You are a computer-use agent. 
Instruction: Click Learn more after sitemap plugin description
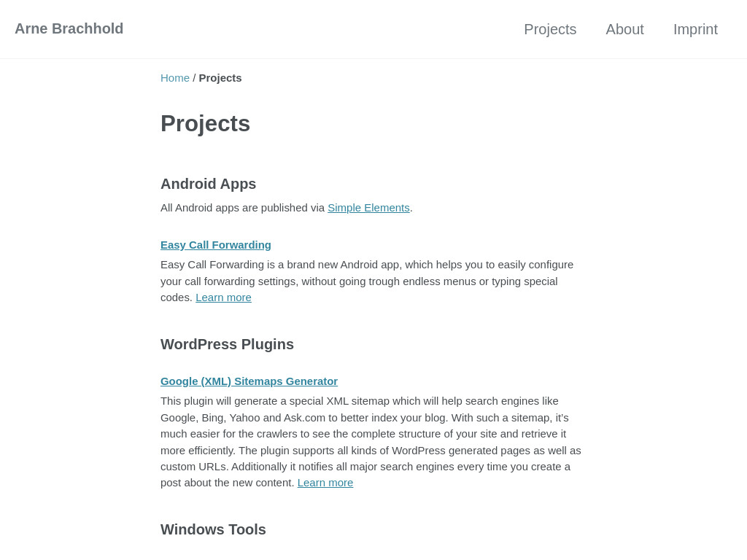(x=325, y=483)
